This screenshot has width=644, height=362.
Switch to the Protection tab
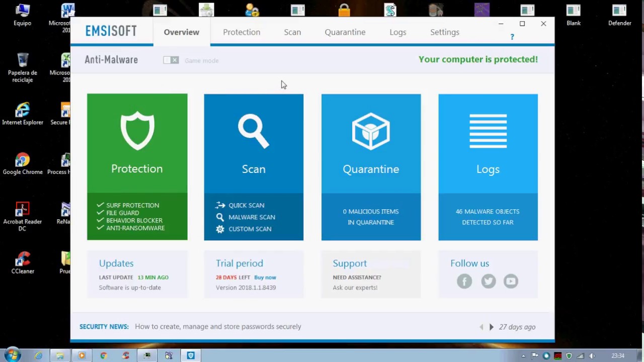tap(242, 32)
